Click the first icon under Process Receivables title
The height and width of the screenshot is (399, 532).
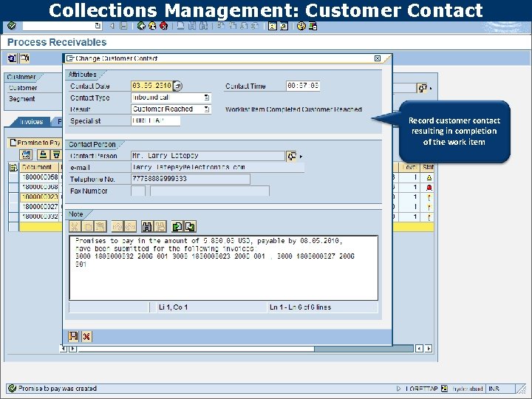tap(12, 58)
